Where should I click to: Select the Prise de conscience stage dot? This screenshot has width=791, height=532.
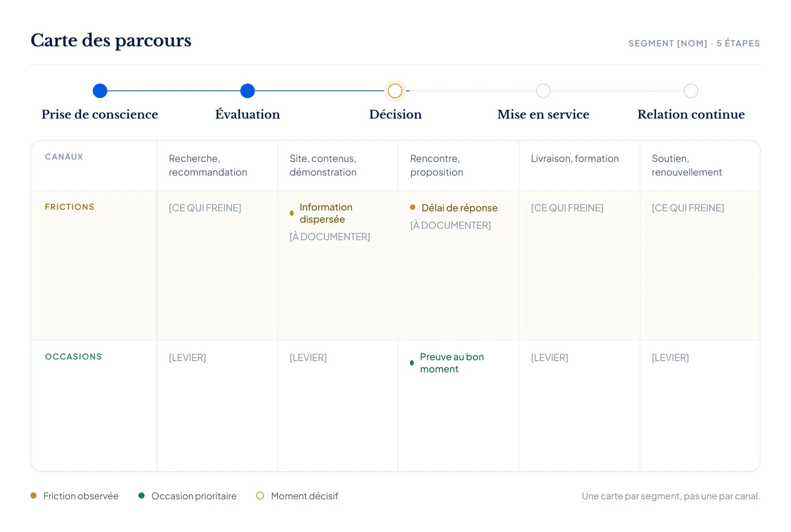coord(100,91)
